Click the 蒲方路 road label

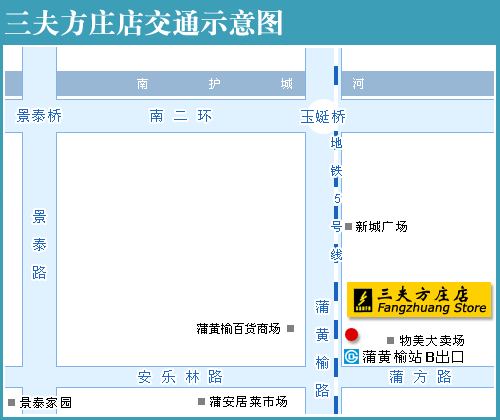[420, 377]
